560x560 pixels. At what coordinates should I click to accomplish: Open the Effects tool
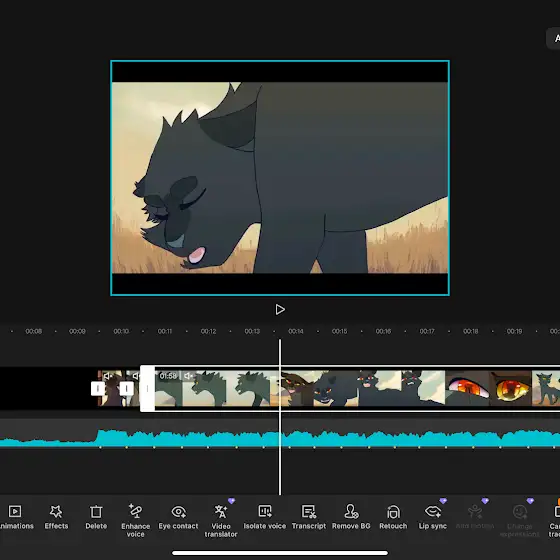click(x=56, y=516)
